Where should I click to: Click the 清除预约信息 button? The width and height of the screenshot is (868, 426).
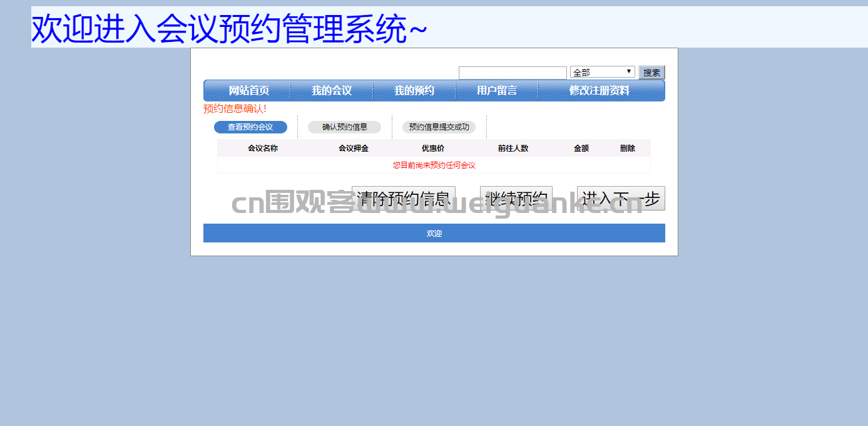[x=404, y=199]
